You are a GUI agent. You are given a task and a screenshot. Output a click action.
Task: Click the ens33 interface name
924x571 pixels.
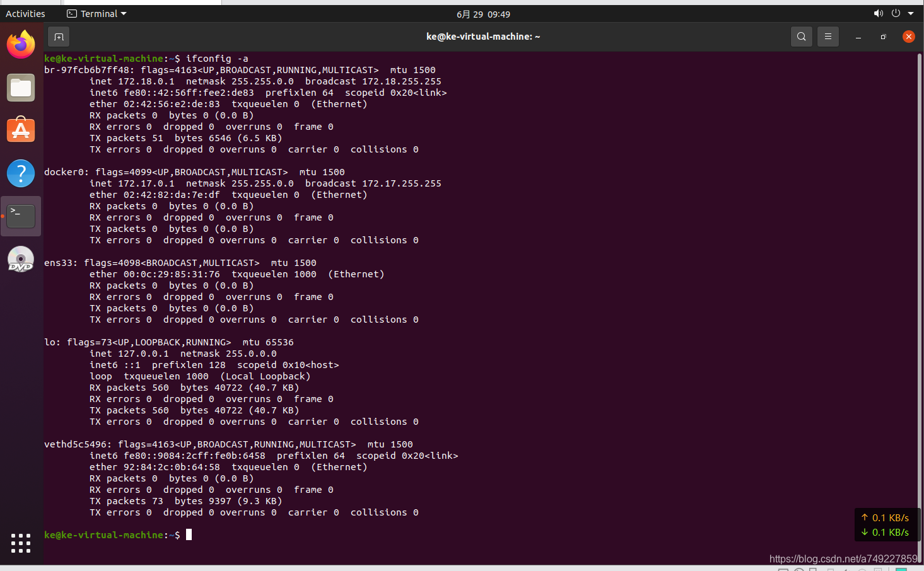(x=59, y=263)
